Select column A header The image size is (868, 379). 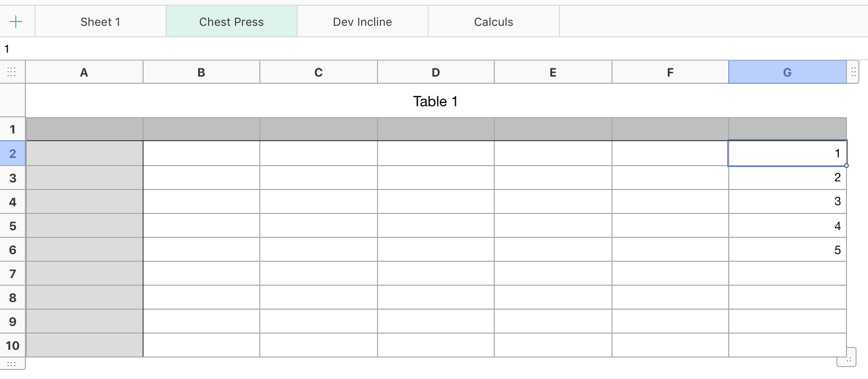(x=84, y=72)
